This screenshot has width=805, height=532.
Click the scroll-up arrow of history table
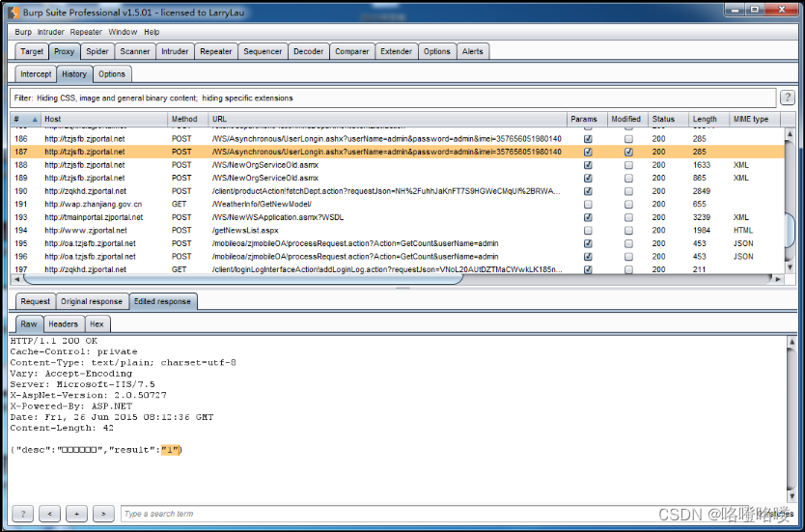click(791, 134)
